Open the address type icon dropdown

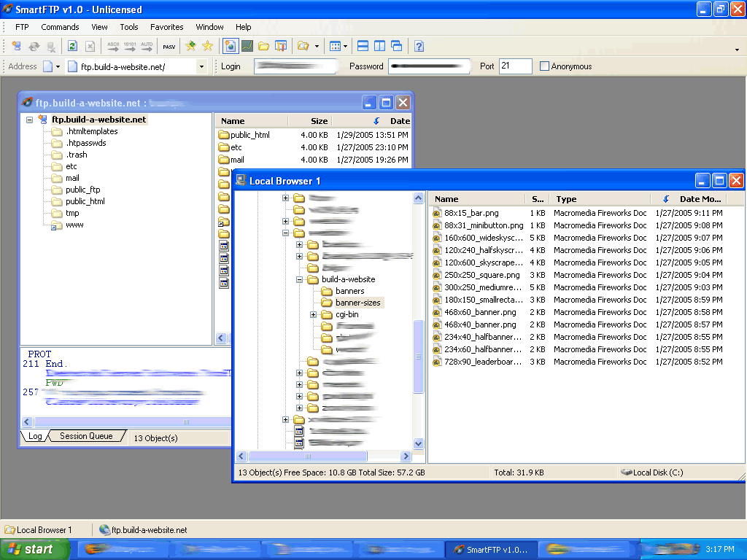(x=58, y=66)
